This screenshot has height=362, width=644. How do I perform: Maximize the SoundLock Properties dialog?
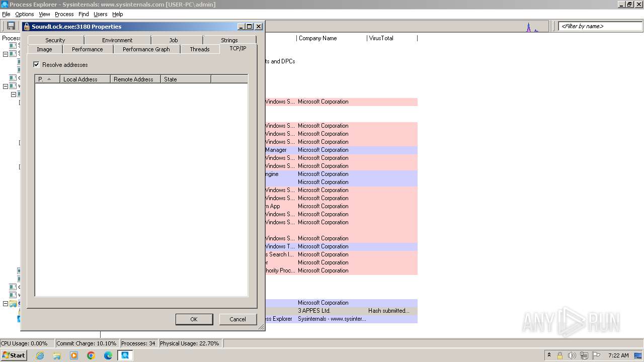(250, 27)
